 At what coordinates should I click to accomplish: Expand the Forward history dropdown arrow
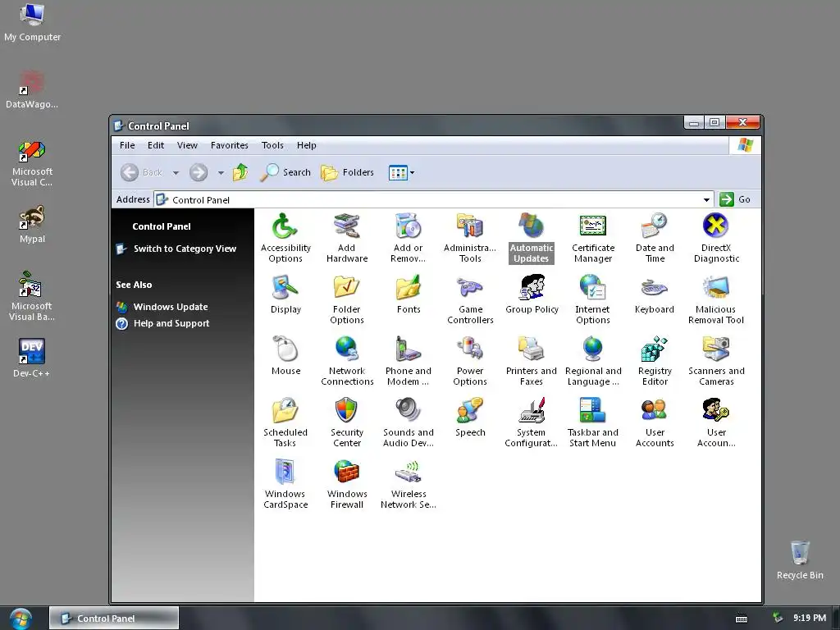click(x=221, y=172)
